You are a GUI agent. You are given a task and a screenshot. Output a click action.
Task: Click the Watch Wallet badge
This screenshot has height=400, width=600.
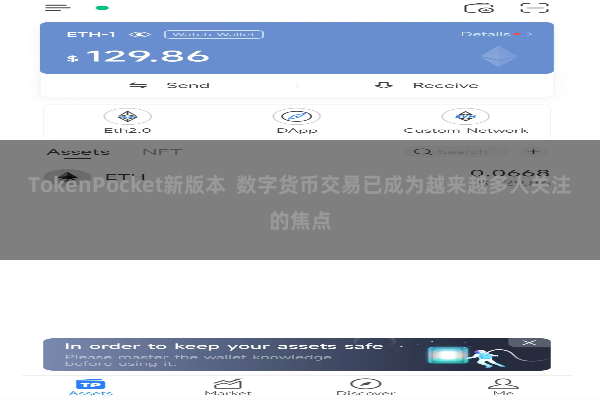click(214, 34)
